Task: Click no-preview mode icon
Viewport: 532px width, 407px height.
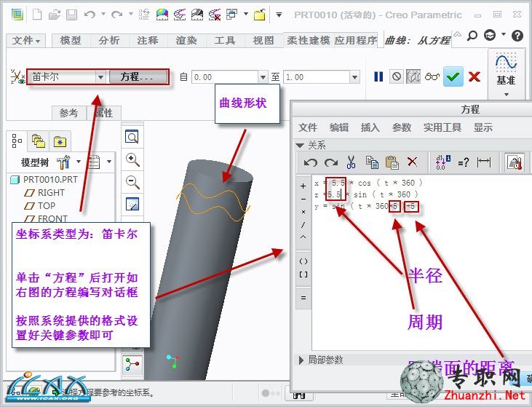Action: (x=397, y=76)
